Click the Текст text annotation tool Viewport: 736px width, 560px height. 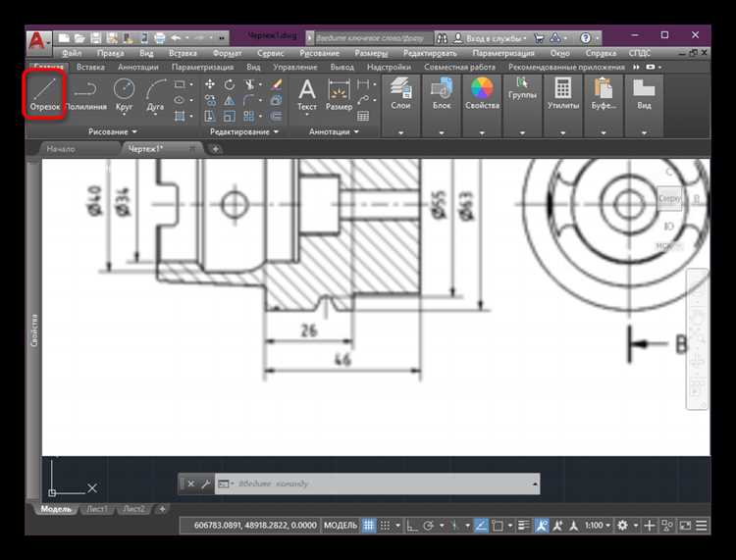(307, 94)
